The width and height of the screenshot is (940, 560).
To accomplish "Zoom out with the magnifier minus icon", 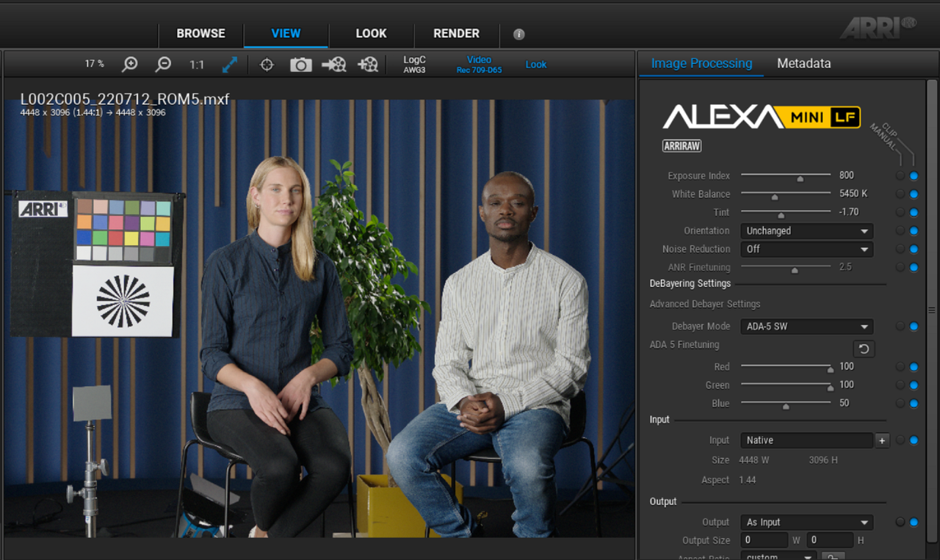I will click(163, 65).
